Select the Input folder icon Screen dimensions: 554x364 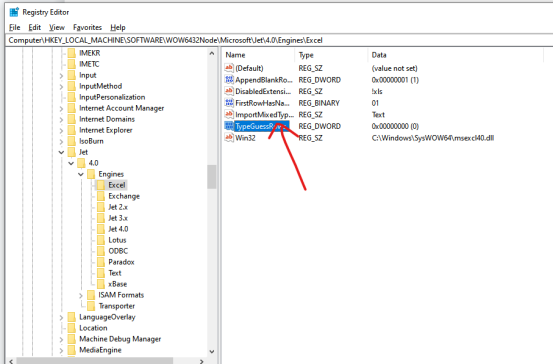[x=72, y=75]
